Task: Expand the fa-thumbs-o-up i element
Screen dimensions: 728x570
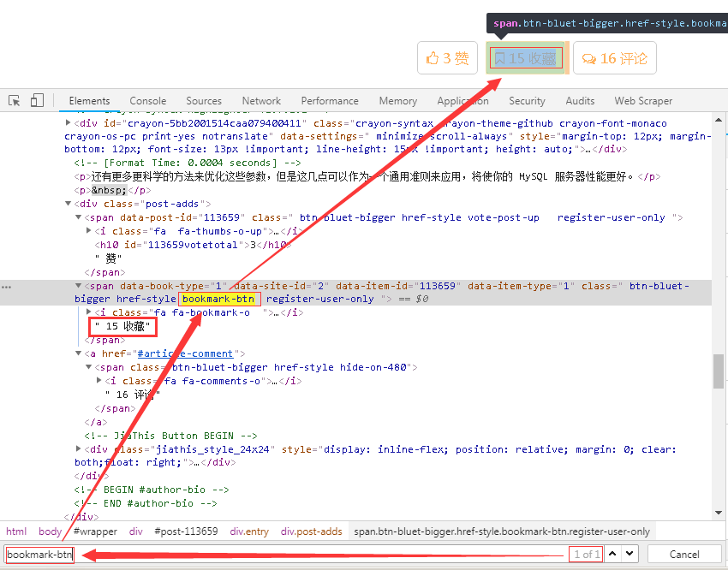Action: click(89, 230)
